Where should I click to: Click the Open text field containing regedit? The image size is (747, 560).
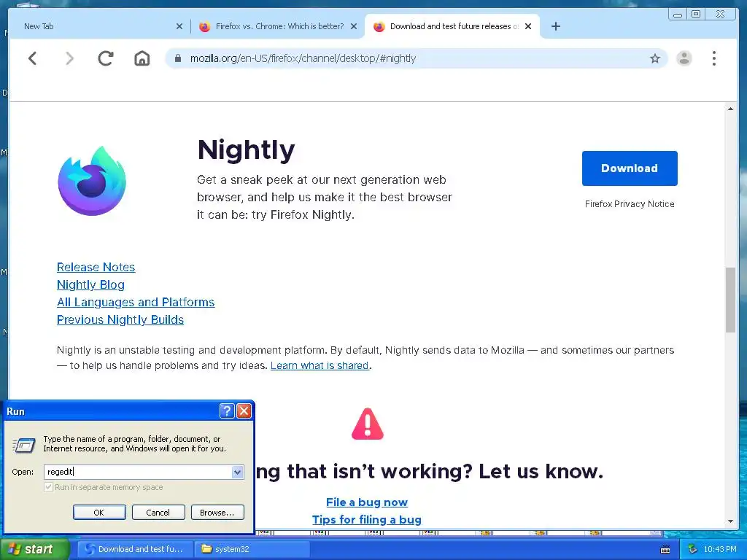point(138,472)
